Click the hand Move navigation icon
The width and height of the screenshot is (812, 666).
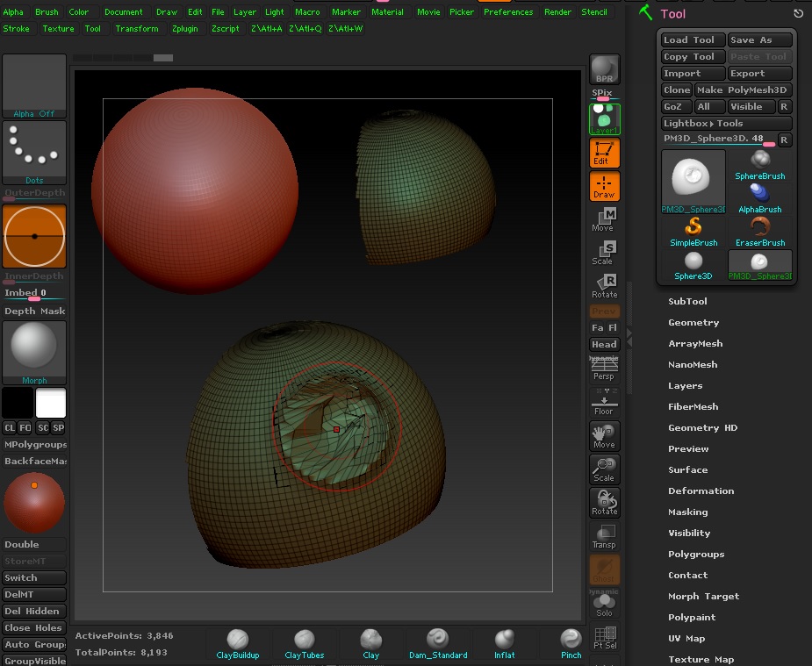[x=604, y=436]
